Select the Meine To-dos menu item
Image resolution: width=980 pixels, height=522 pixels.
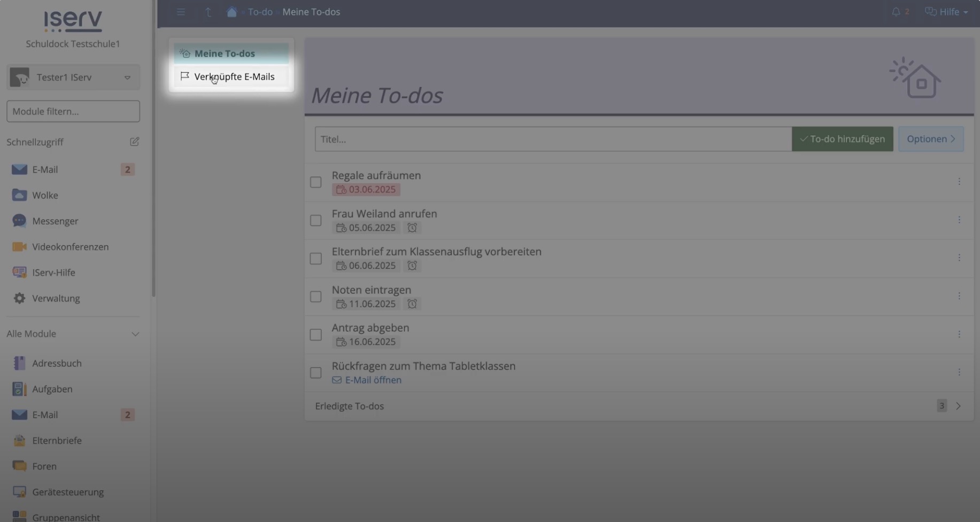pos(225,53)
